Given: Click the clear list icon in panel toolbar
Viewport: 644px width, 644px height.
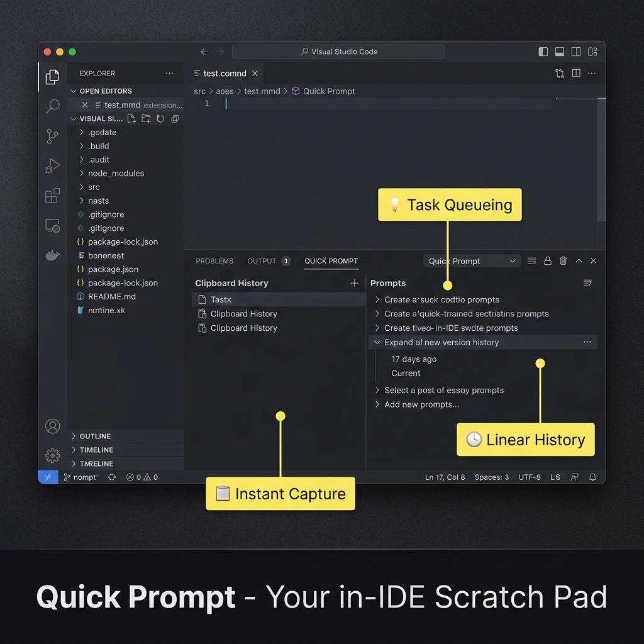Looking at the screenshot, I should pyautogui.click(x=531, y=261).
